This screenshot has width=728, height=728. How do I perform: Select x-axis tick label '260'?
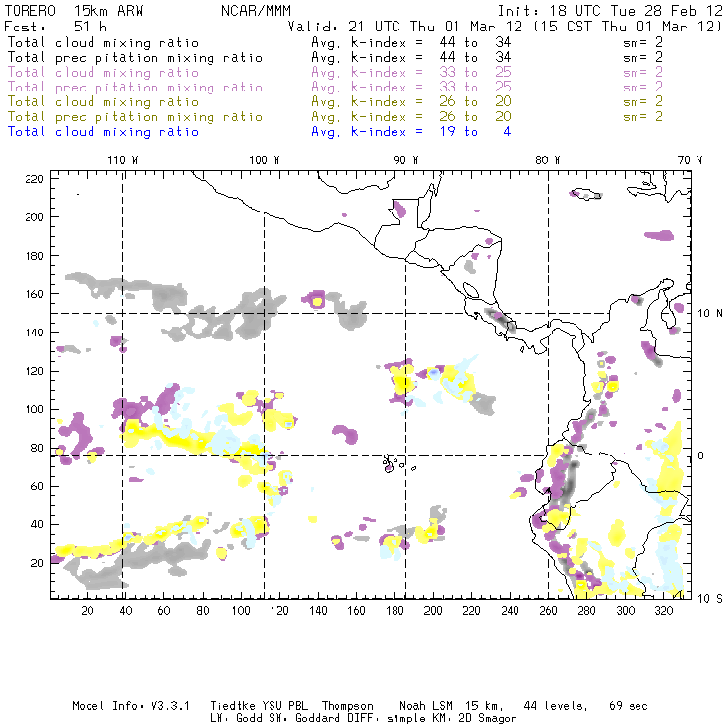(548, 611)
